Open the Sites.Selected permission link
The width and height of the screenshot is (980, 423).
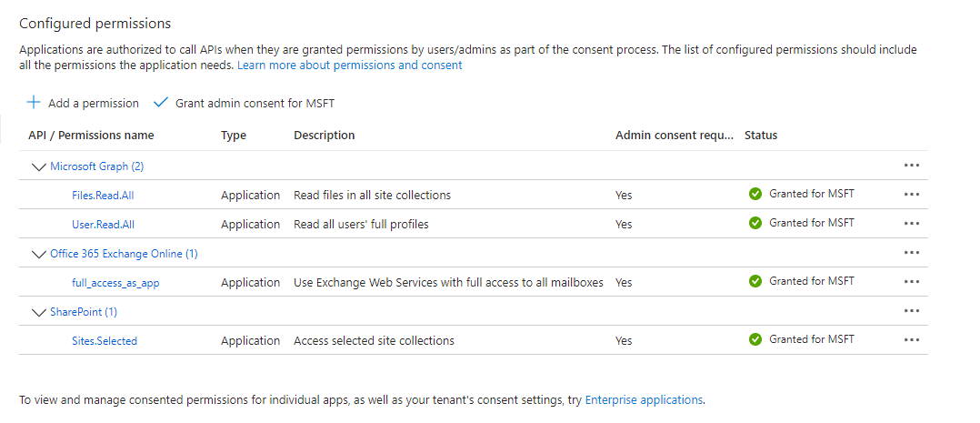(105, 341)
